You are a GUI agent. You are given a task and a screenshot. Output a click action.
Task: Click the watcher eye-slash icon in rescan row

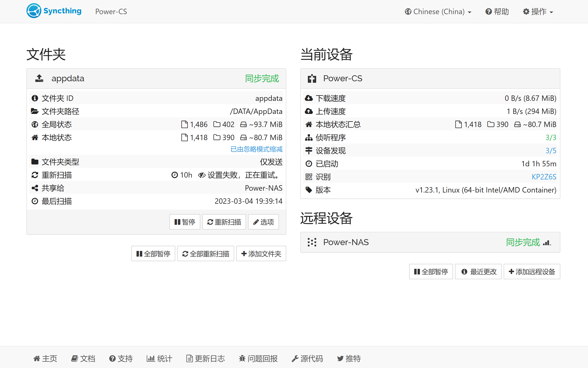pos(202,175)
